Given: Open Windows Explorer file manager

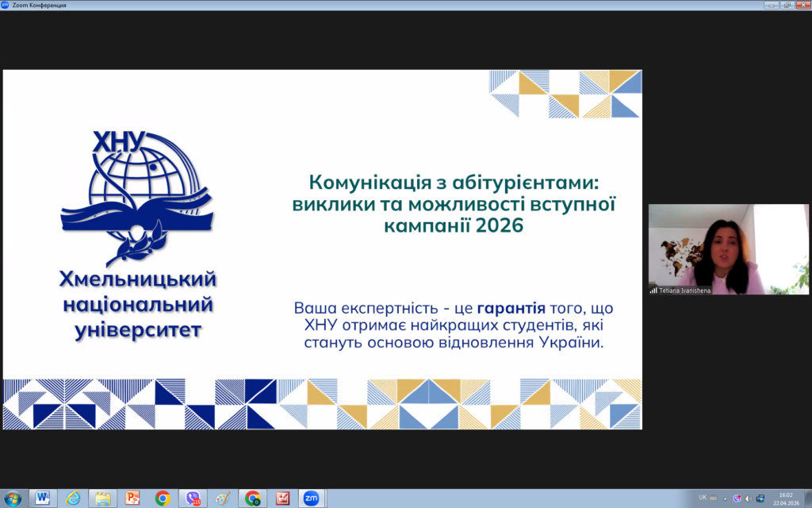Looking at the screenshot, I should point(102,498).
